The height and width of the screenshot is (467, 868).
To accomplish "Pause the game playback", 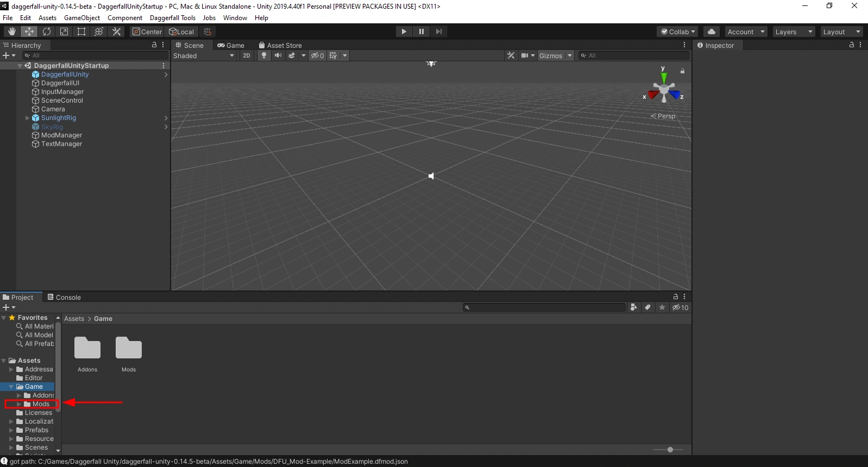I will tap(422, 31).
